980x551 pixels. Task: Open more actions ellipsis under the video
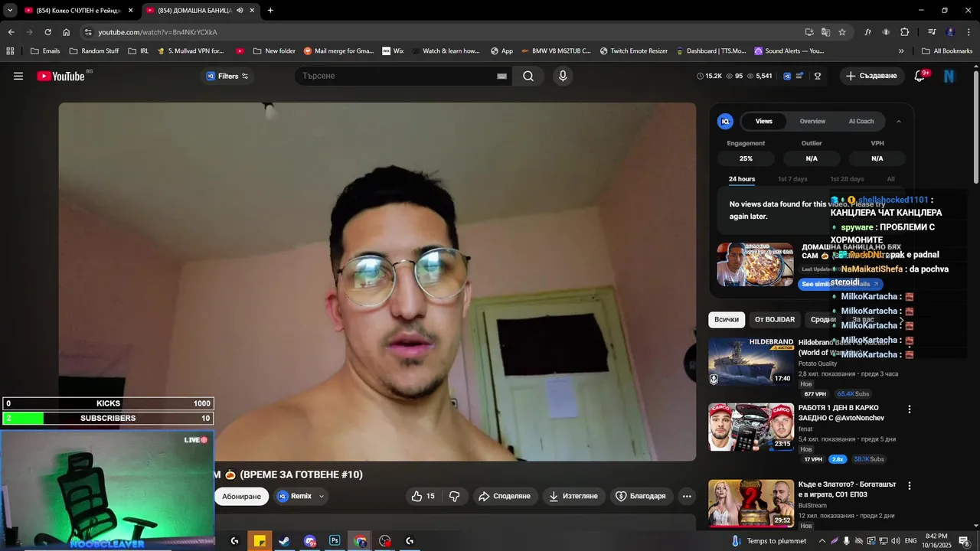[x=687, y=497]
